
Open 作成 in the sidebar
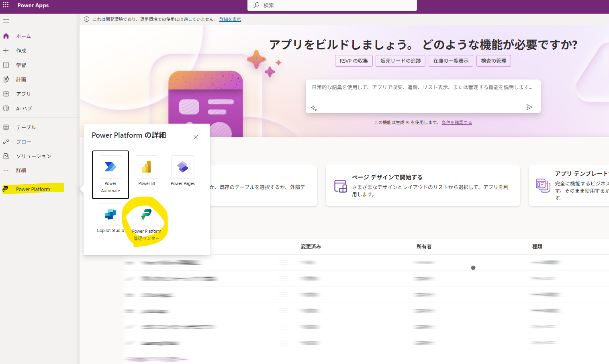[x=39, y=51]
